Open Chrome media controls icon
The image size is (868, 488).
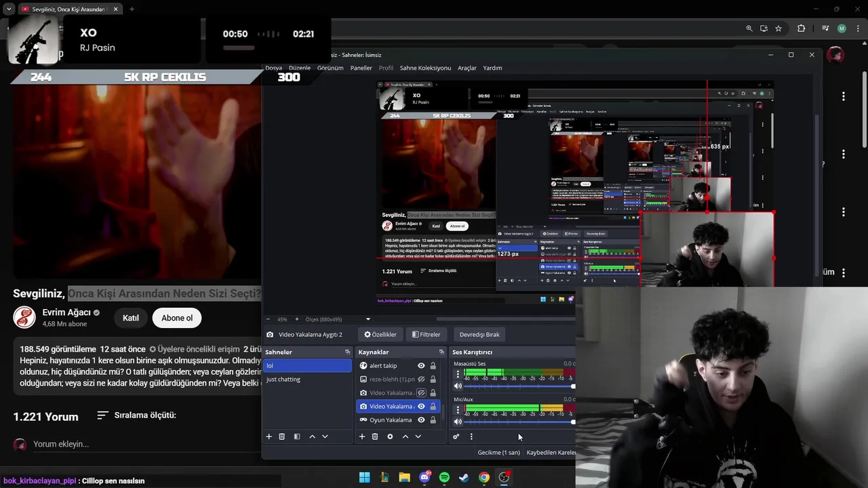(825, 28)
